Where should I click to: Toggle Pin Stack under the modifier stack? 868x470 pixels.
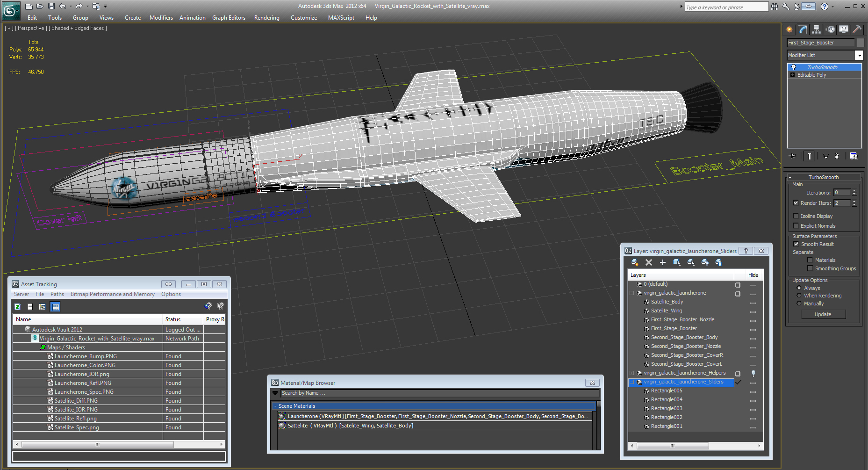tap(793, 156)
